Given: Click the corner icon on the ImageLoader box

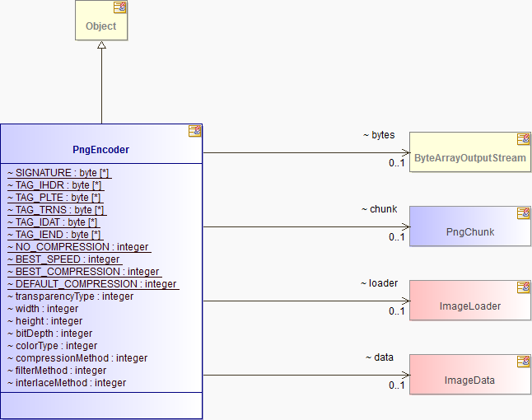Looking at the screenshot, I should pyautogui.click(x=523, y=287).
